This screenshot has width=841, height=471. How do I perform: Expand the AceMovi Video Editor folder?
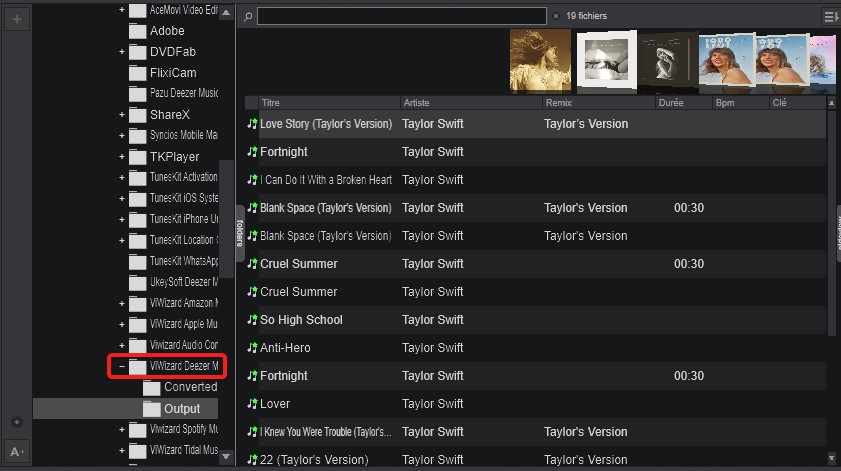[x=122, y=10]
